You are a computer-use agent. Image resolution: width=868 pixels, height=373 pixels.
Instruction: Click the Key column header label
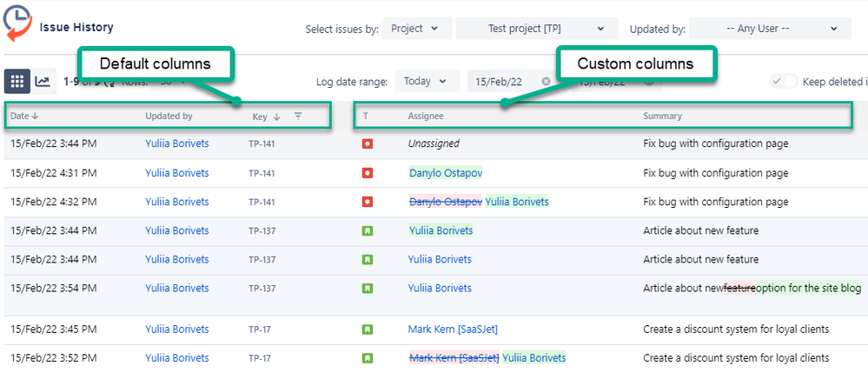(x=260, y=117)
